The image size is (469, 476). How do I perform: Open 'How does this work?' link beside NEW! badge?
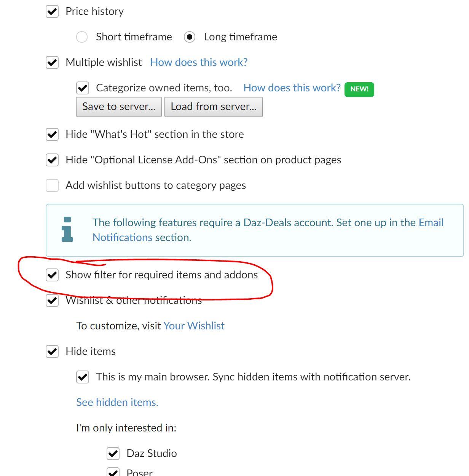[x=292, y=88]
